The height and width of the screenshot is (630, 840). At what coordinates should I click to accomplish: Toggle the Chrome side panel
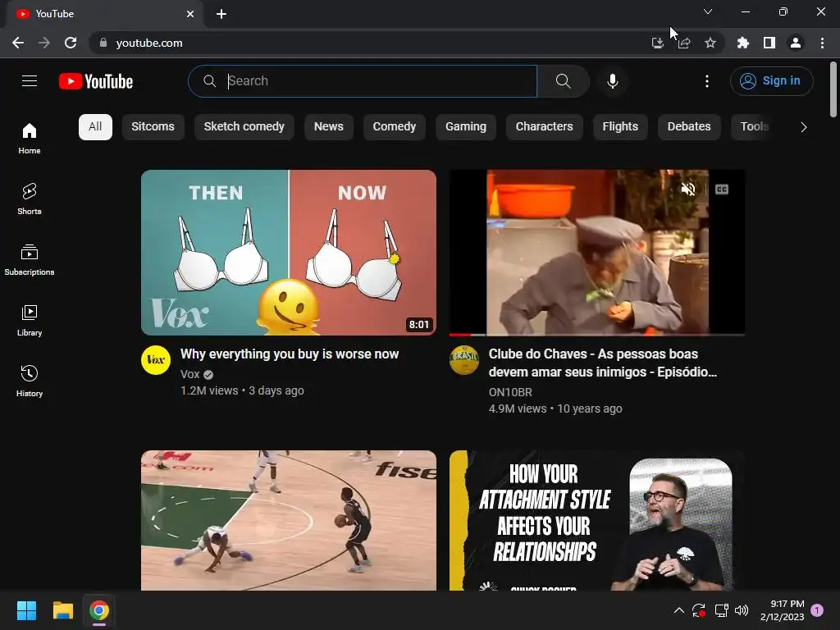coord(769,43)
